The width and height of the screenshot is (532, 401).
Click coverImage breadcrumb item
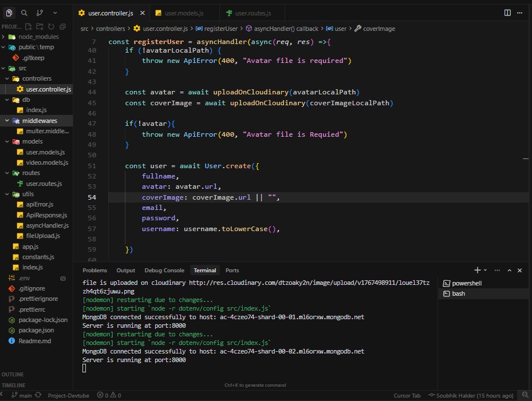click(x=379, y=29)
